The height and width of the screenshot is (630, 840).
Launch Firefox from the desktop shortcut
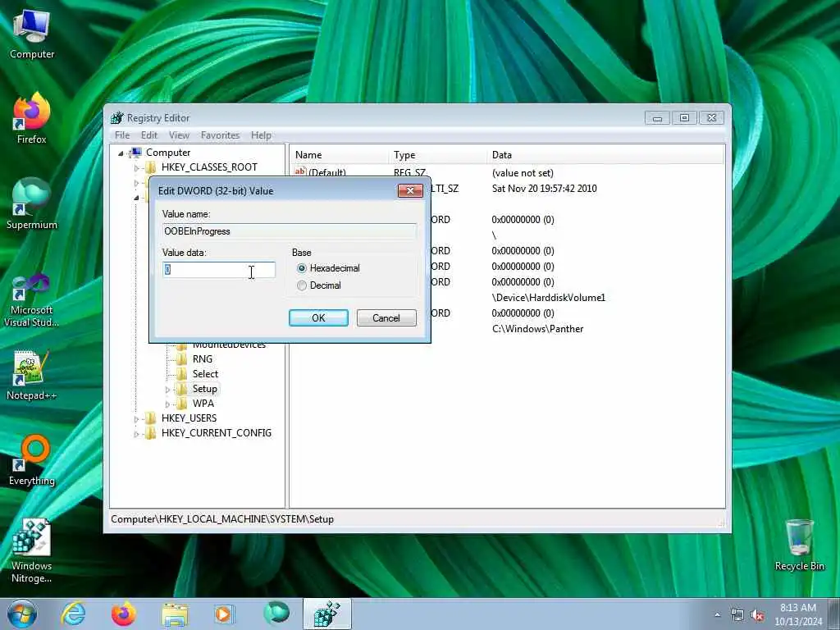tap(32, 118)
